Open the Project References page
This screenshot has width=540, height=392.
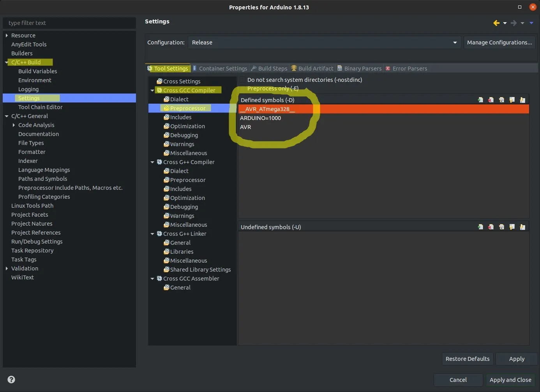[x=36, y=233]
